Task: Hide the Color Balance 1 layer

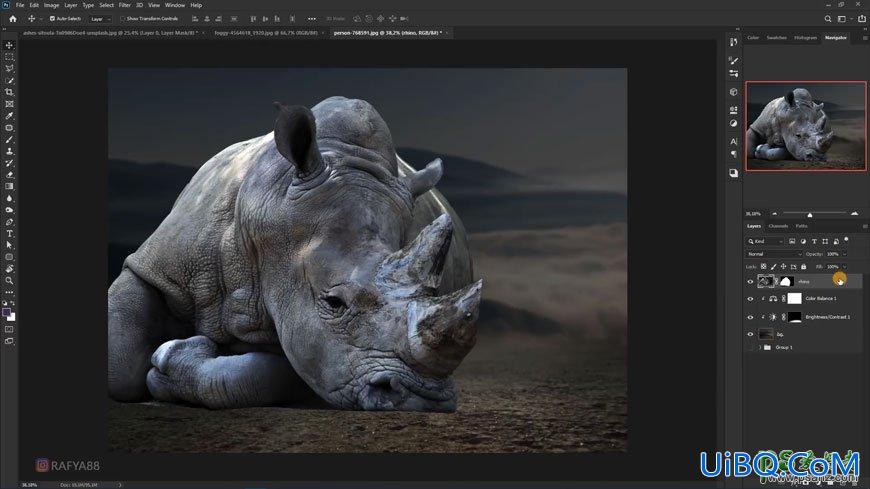Action: 750,299
